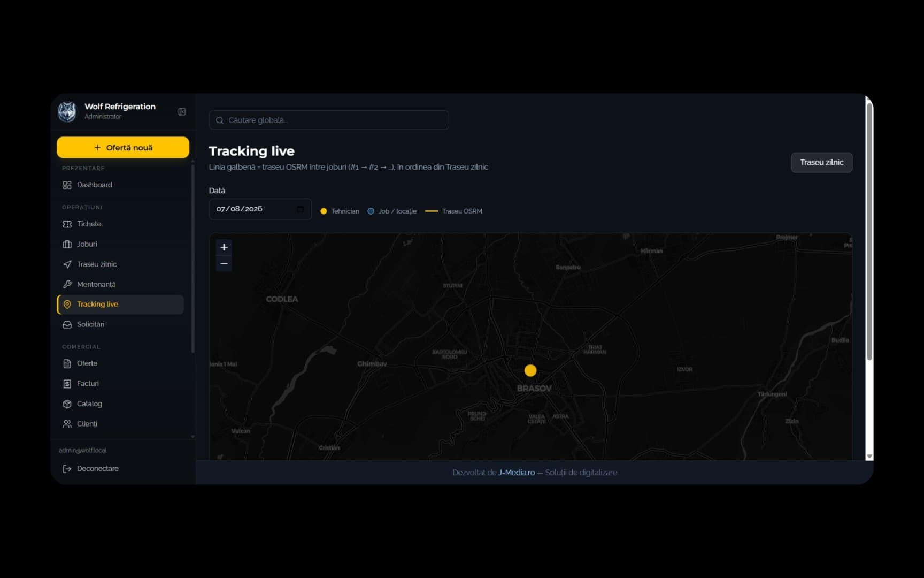
Task: Click the yellow technician marker on map
Action: click(530, 370)
